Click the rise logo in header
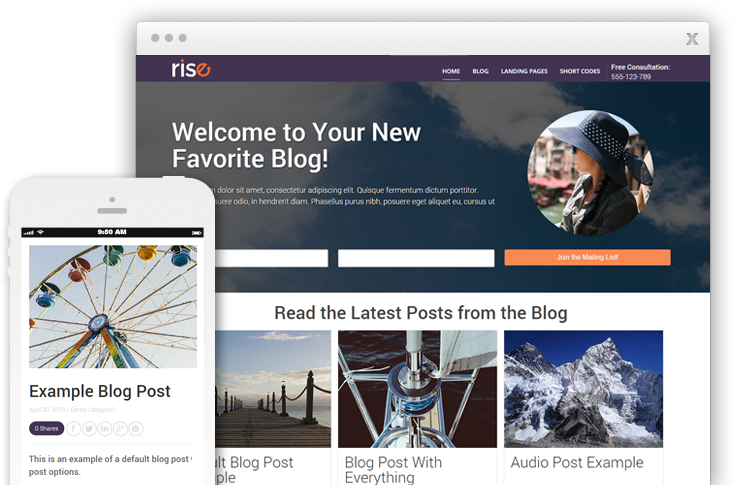 191,68
